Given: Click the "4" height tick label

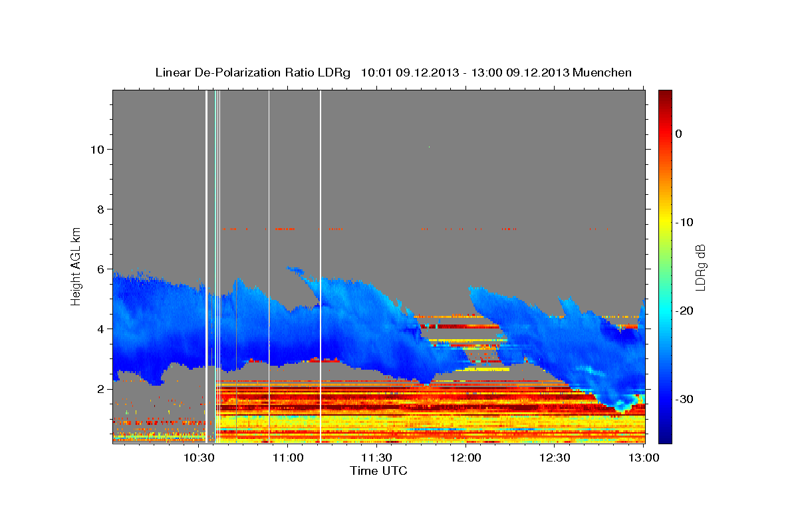Looking at the screenshot, I should point(100,329).
